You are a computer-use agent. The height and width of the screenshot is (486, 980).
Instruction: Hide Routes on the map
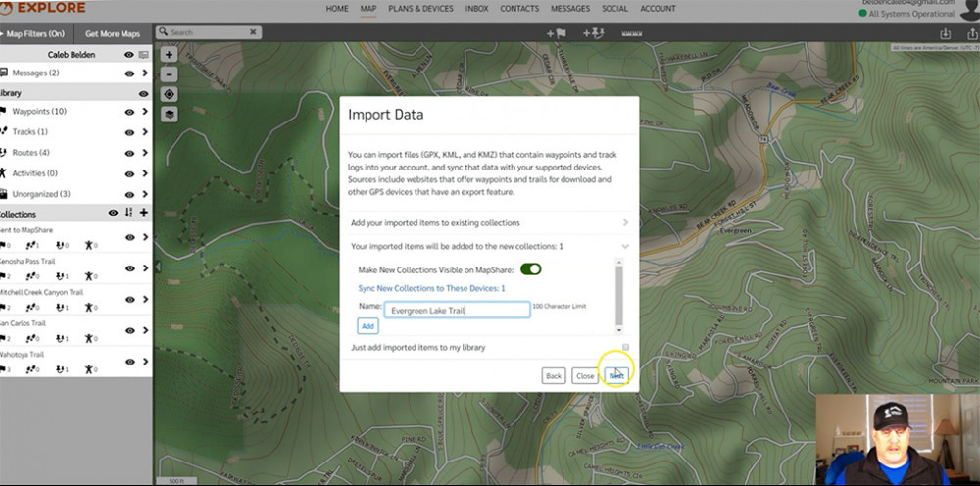[x=129, y=154]
